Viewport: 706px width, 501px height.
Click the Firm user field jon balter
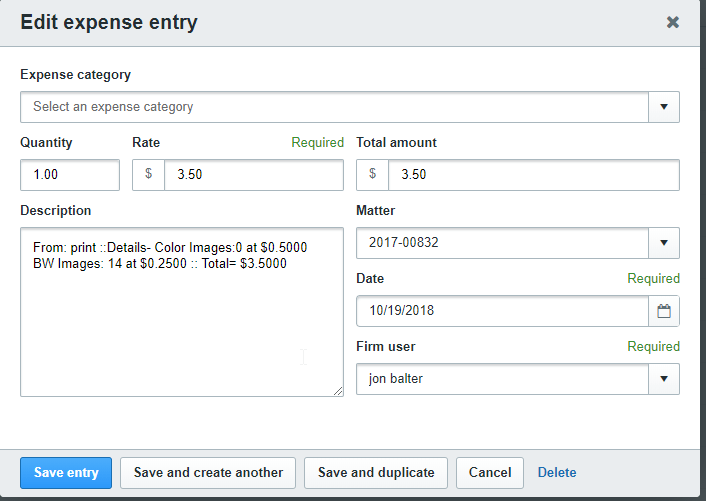[x=502, y=379]
